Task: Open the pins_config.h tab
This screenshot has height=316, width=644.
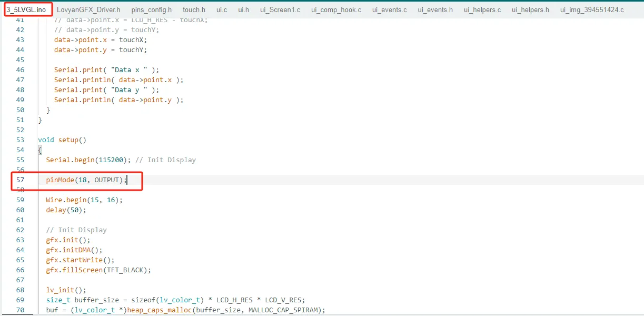Action: pos(152,9)
